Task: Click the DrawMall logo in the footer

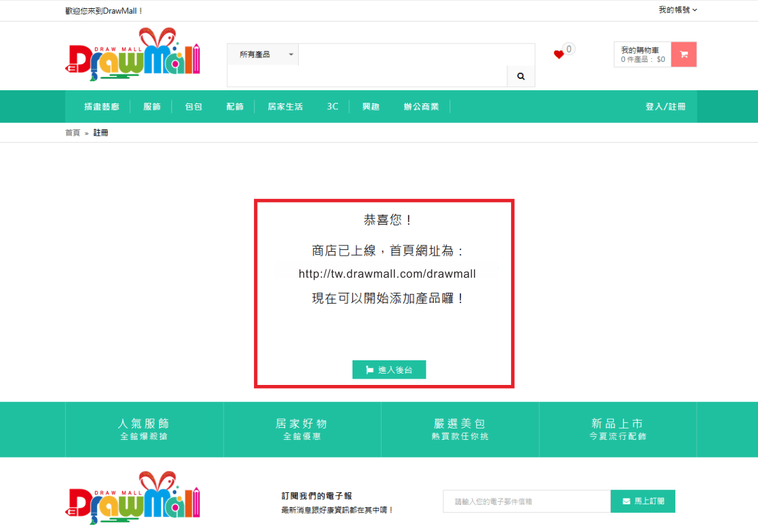Action: pyautogui.click(x=133, y=497)
